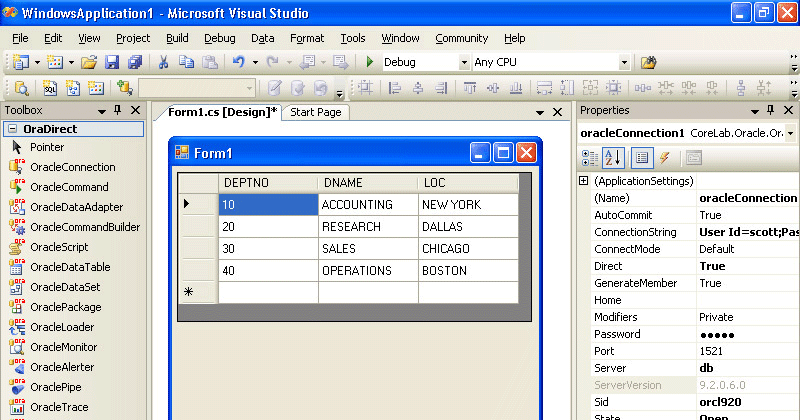Click the Undo arrow icon
This screenshot has width=800, height=420.
click(238, 62)
